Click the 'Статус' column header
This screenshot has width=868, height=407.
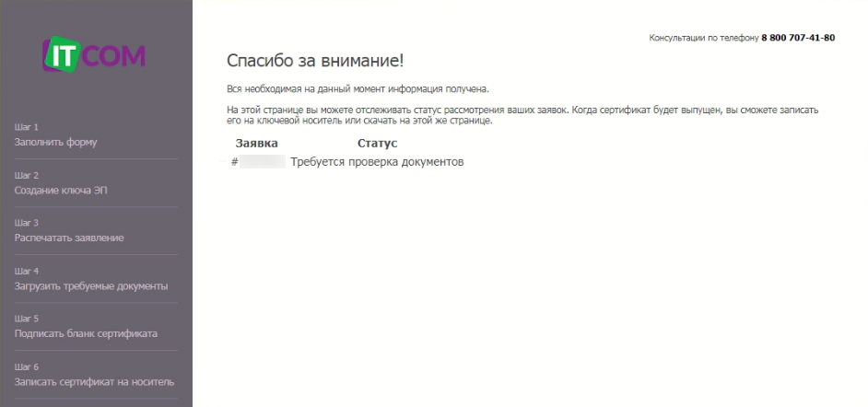tap(377, 144)
